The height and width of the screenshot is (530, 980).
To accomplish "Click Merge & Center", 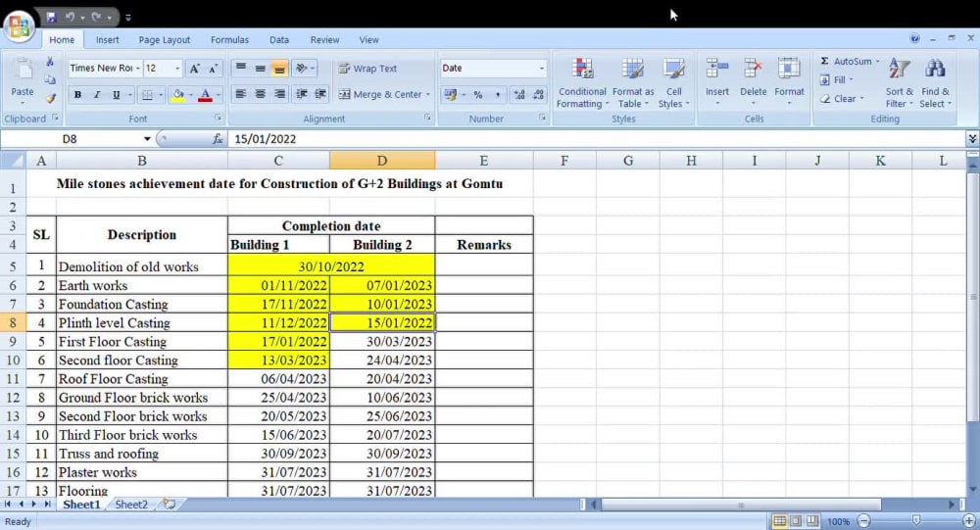I will tap(380, 94).
